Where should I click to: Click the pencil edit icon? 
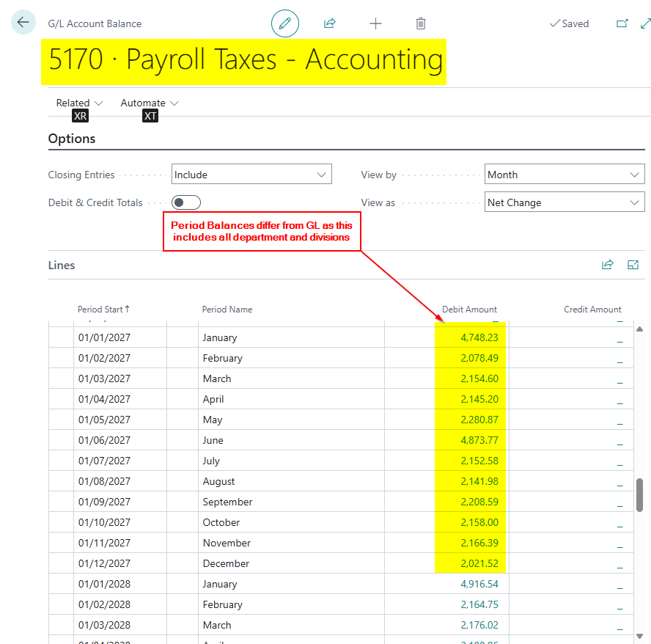(285, 23)
